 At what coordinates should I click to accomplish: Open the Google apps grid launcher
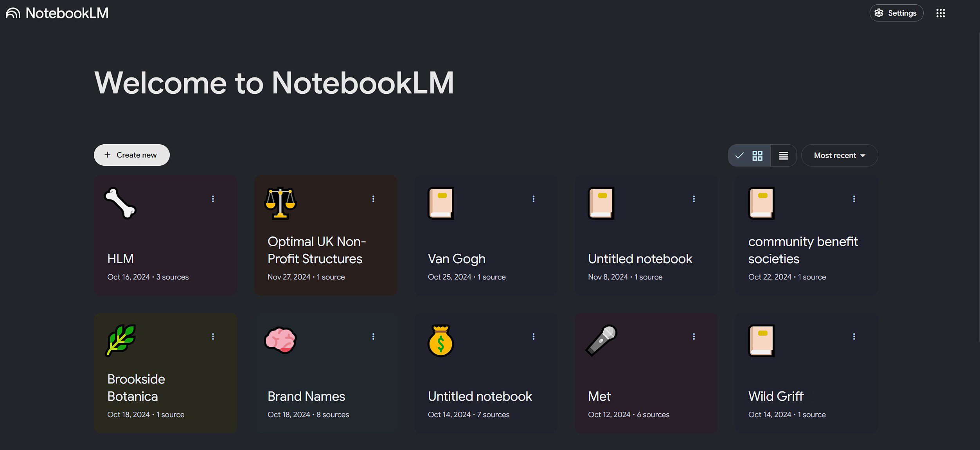click(x=941, y=13)
